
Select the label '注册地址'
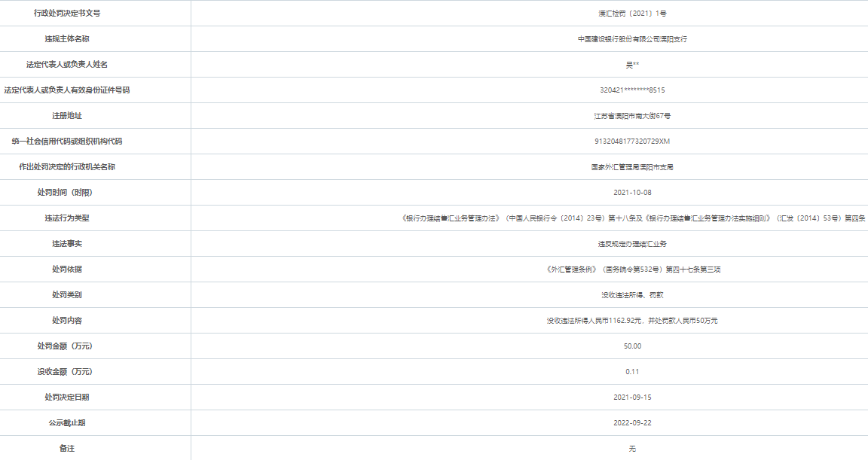tap(67, 115)
